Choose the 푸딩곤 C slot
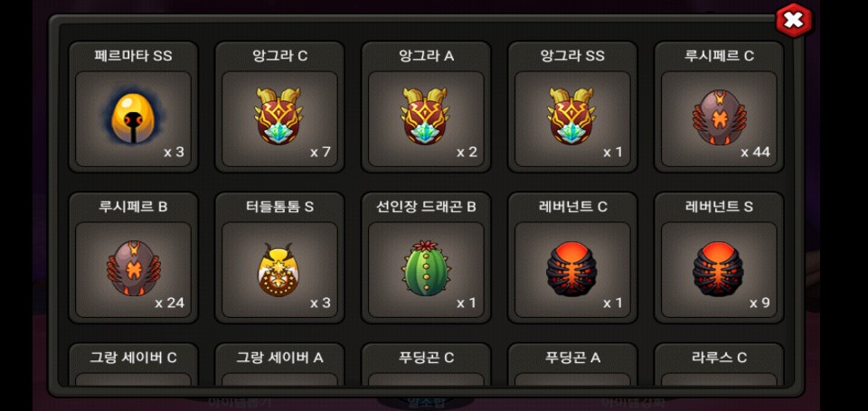The height and width of the screenshot is (411, 868). coord(426,365)
